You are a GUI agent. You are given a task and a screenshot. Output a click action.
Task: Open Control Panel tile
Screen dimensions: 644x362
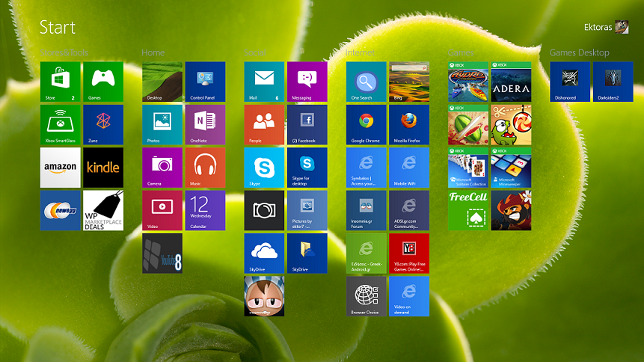point(205,82)
